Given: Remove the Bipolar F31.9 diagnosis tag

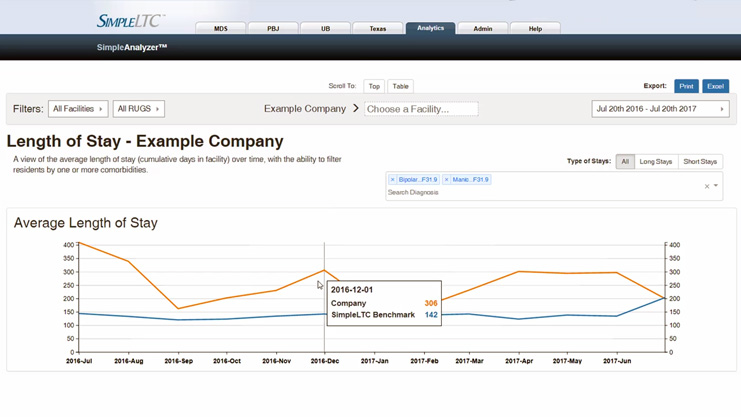Looking at the screenshot, I should [x=393, y=180].
